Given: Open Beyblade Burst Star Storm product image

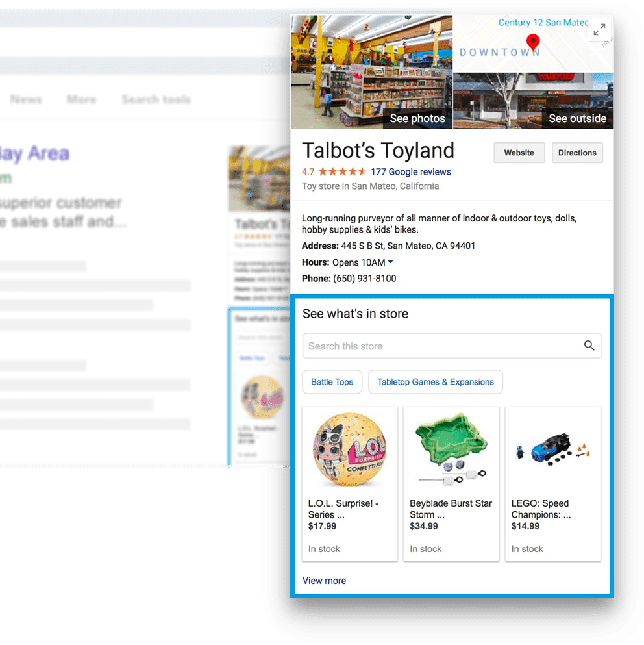Looking at the screenshot, I should [451, 449].
